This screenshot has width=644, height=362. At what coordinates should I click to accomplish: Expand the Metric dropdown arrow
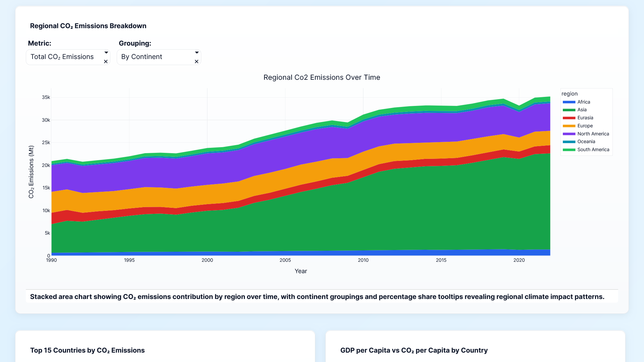[x=106, y=53]
